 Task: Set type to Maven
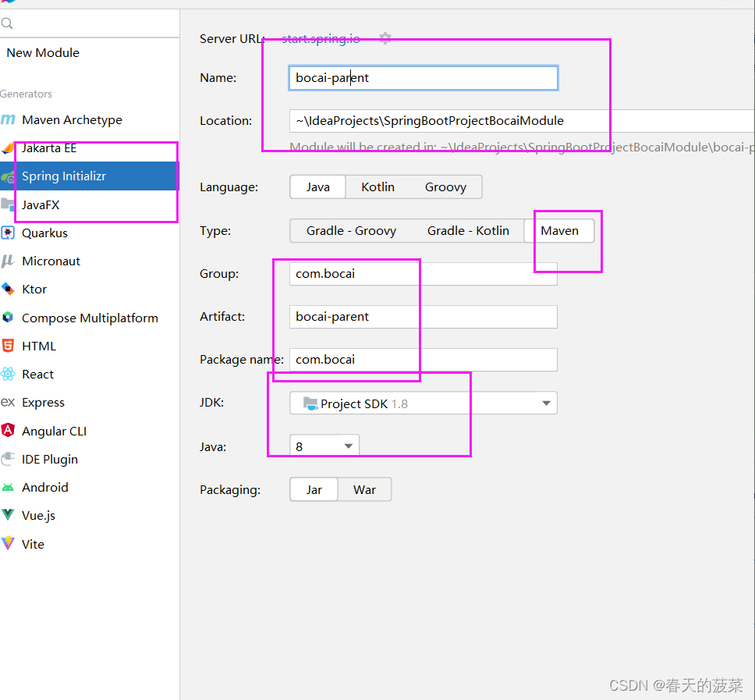click(x=559, y=231)
